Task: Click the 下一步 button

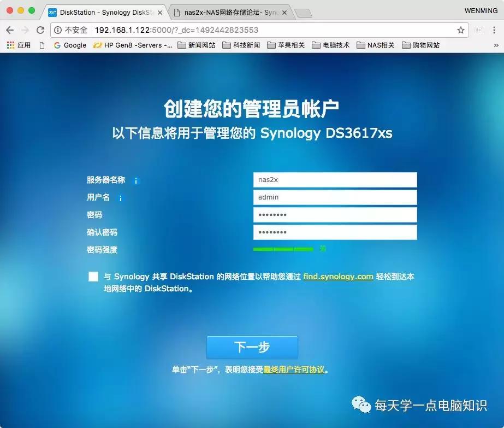Action: point(252,347)
